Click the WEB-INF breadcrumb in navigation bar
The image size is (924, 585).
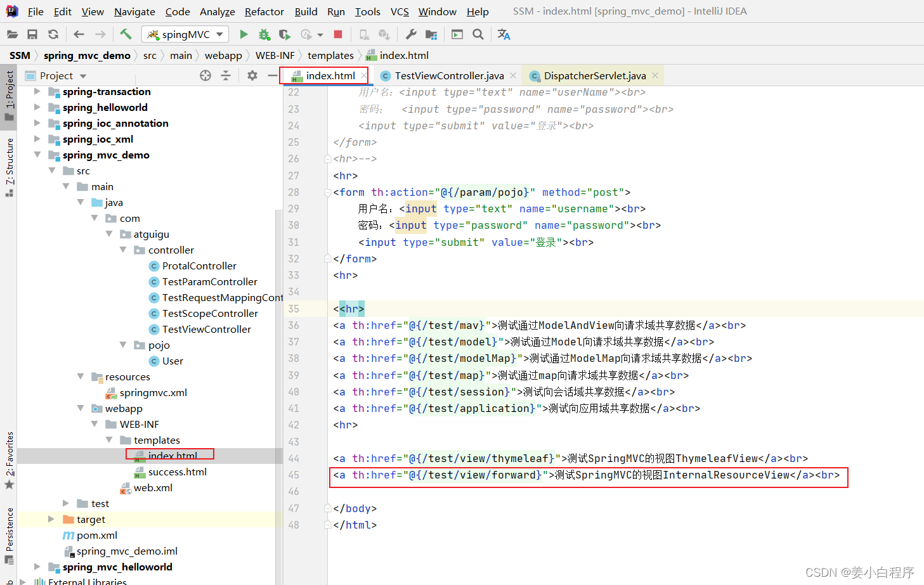[275, 56]
